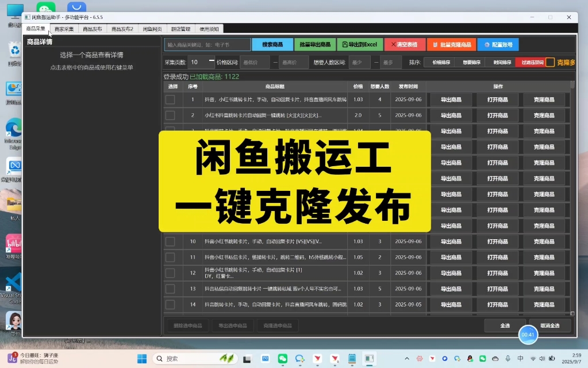588x368 pixels.
Task: Click the 最高价 price field
Action: click(x=294, y=63)
